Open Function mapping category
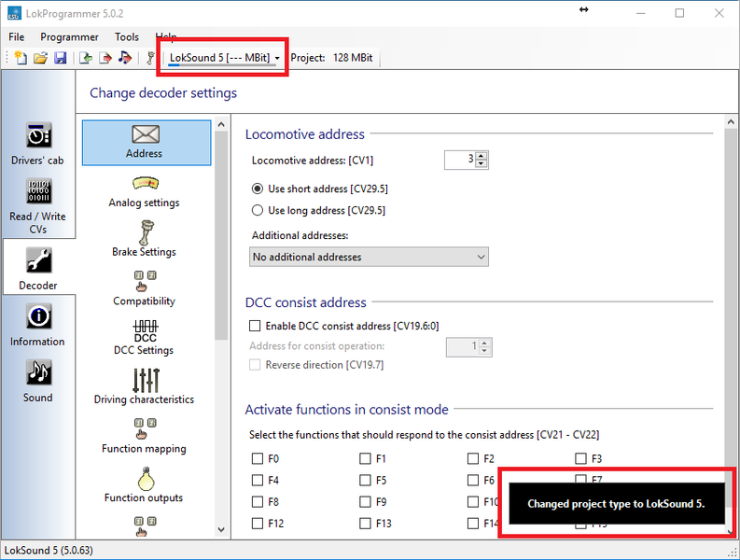 pyautogui.click(x=145, y=436)
